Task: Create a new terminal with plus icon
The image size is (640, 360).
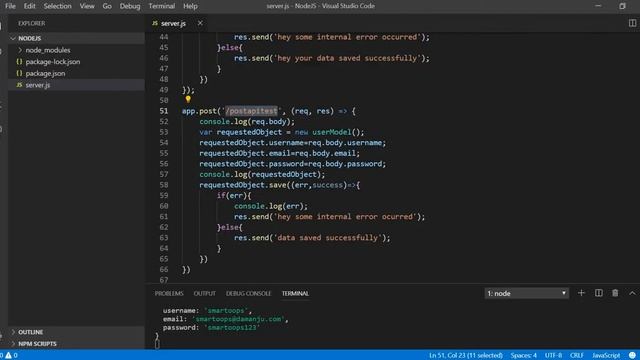Action: [581, 293]
